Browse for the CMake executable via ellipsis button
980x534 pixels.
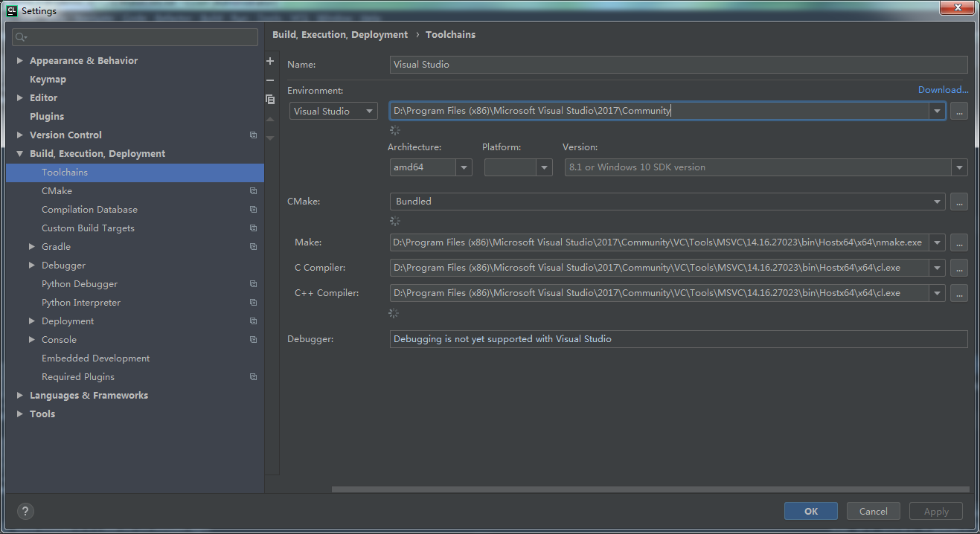958,201
